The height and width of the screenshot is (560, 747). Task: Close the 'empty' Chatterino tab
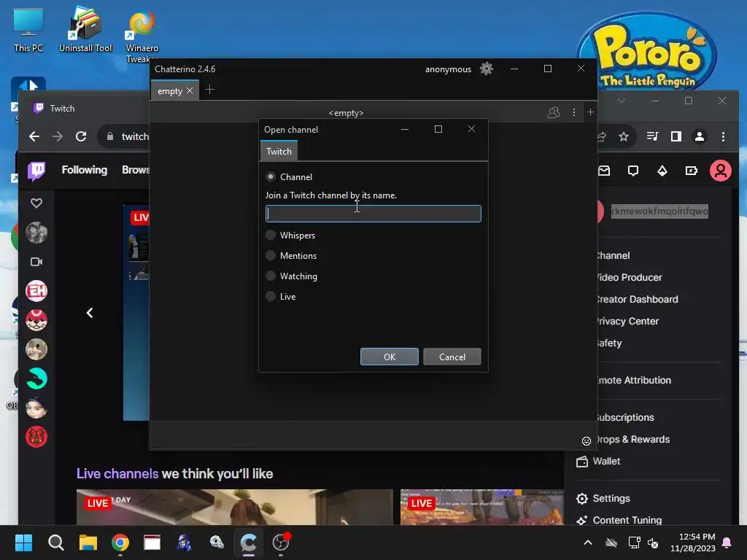pos(190,90)
